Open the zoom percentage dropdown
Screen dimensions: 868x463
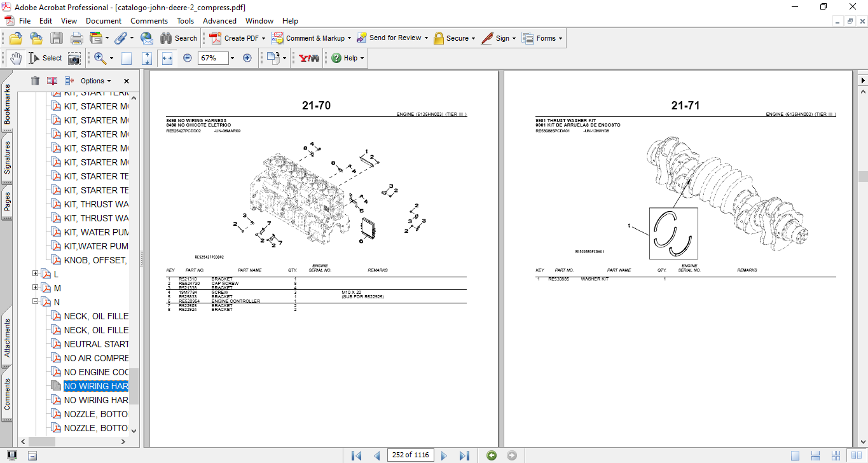point(231,58)
